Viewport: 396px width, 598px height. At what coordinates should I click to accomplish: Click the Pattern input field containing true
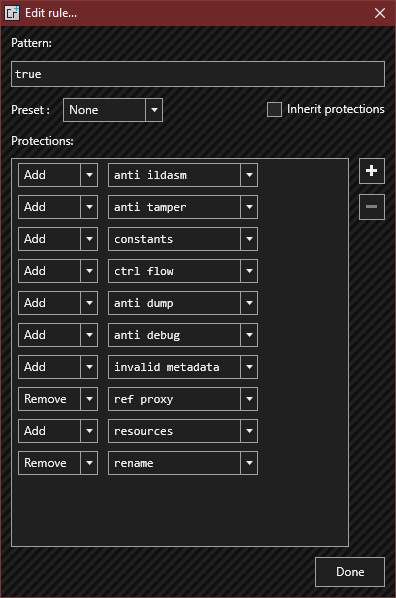pos(198,74)
